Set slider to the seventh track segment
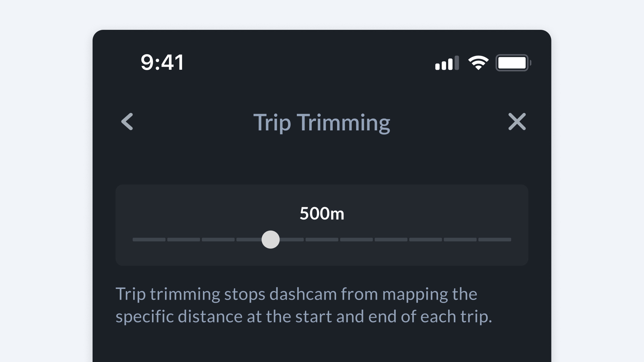The height and width of the screenshot is (362, 644). (356, 240)
